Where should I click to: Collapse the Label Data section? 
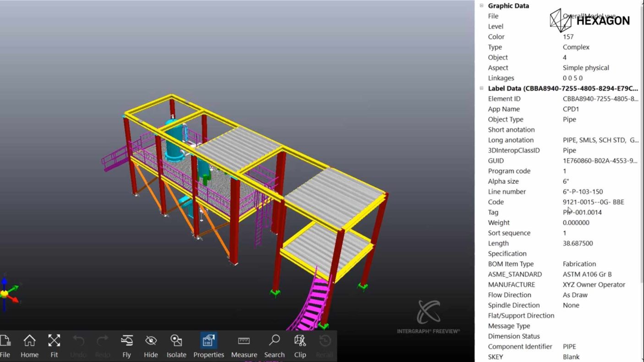[x=482, y=88]
